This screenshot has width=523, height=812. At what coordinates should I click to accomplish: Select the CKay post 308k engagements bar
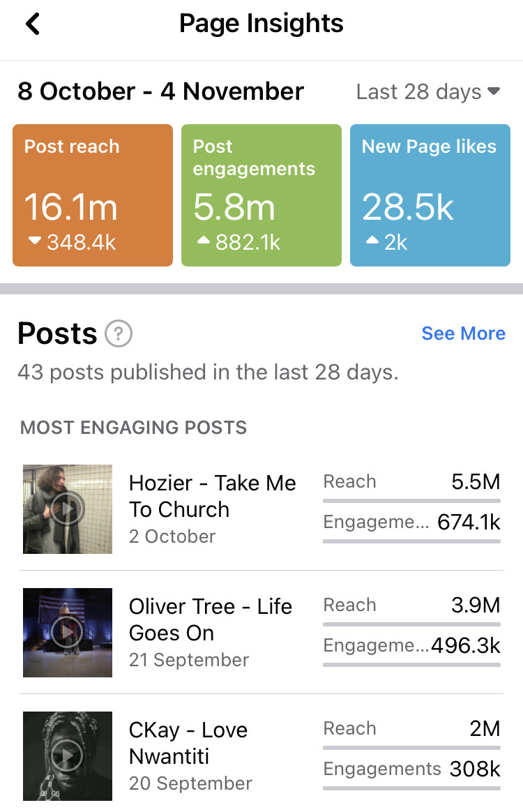(411, 788)
